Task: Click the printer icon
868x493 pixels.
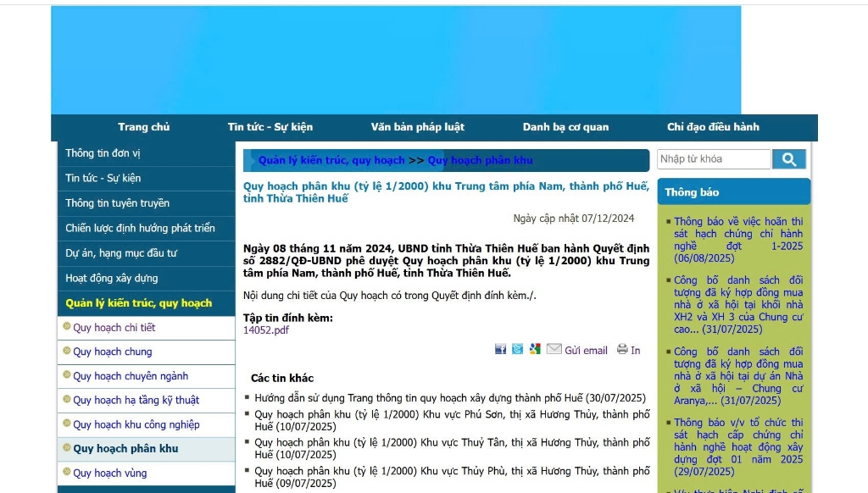Action: click(x=623, y=349)
